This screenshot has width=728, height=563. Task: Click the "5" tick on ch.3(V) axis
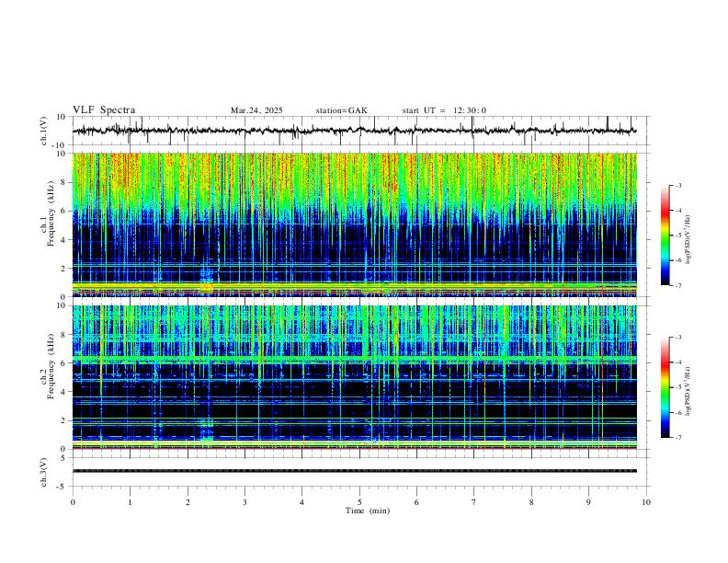click(63, 458)
